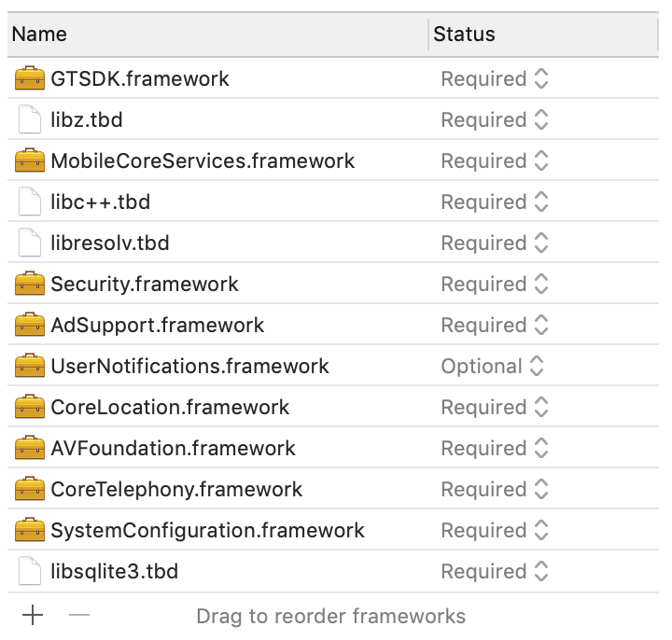Click the GTSDK.framework toolbox icon
Screen dimensions: 672x640
(30, 79)
